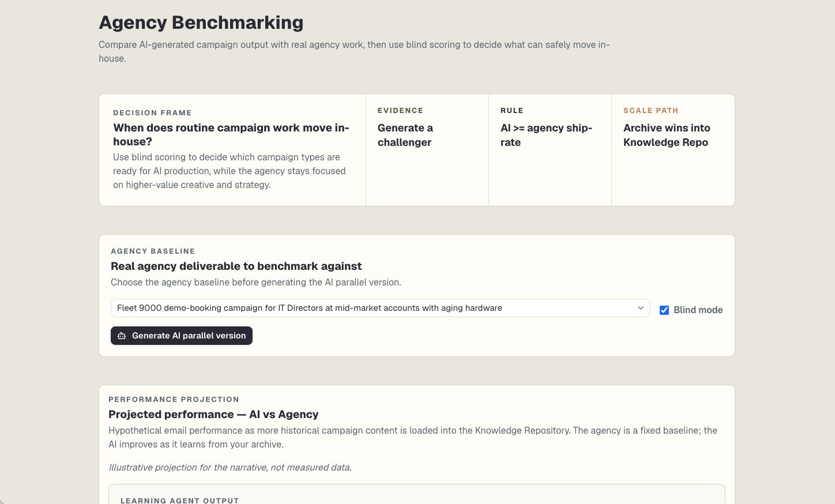Click the Generate AI parallel version button
The image size is (835, 504).
pos(182,336)
